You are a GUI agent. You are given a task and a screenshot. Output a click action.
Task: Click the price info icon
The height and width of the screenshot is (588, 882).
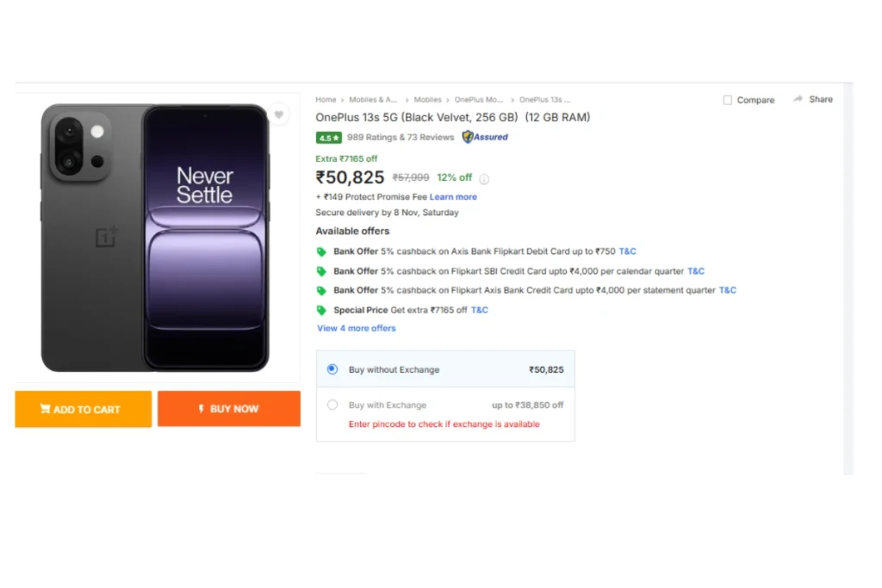484,179
